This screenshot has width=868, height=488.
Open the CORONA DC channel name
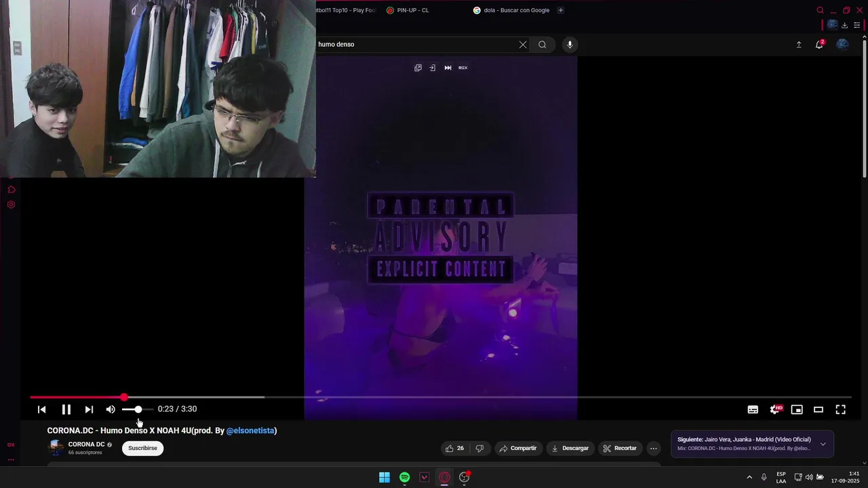(86, 445)
